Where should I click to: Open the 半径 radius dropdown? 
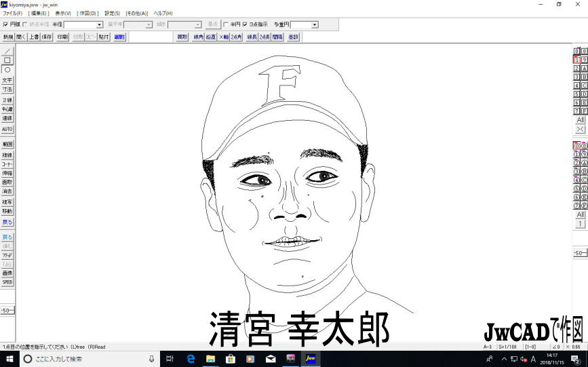[x=100, y=25]
